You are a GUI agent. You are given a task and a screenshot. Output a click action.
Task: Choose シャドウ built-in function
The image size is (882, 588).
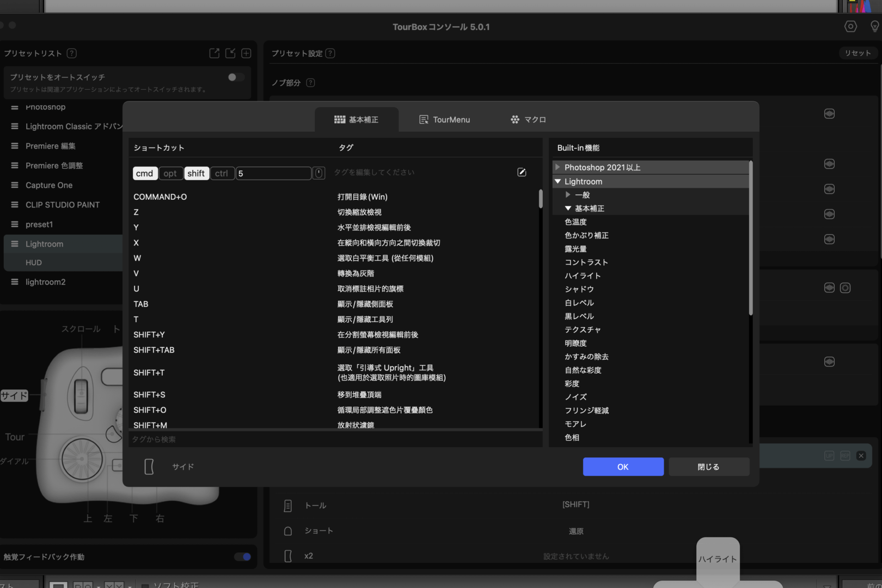coord(579,289)
